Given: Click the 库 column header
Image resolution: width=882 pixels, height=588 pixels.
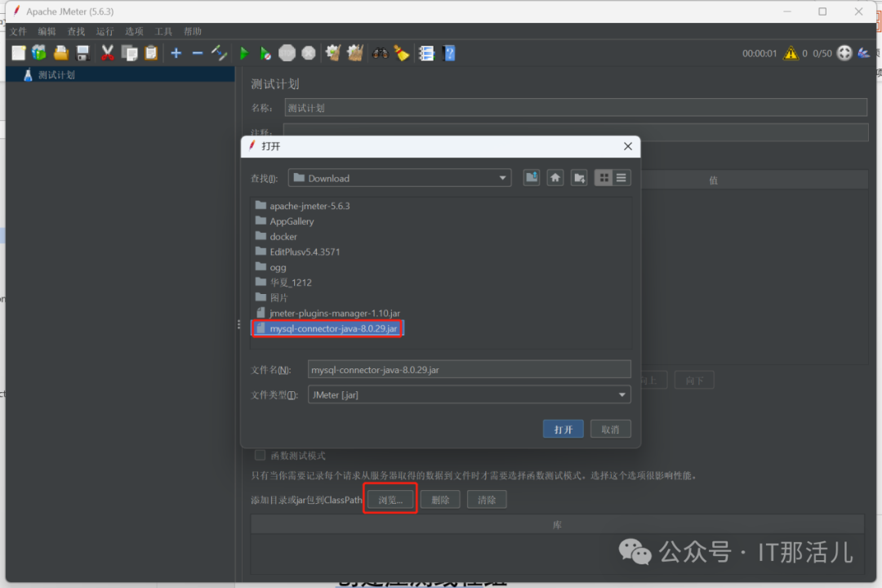Looking at the screenshot, I should 557,524.
